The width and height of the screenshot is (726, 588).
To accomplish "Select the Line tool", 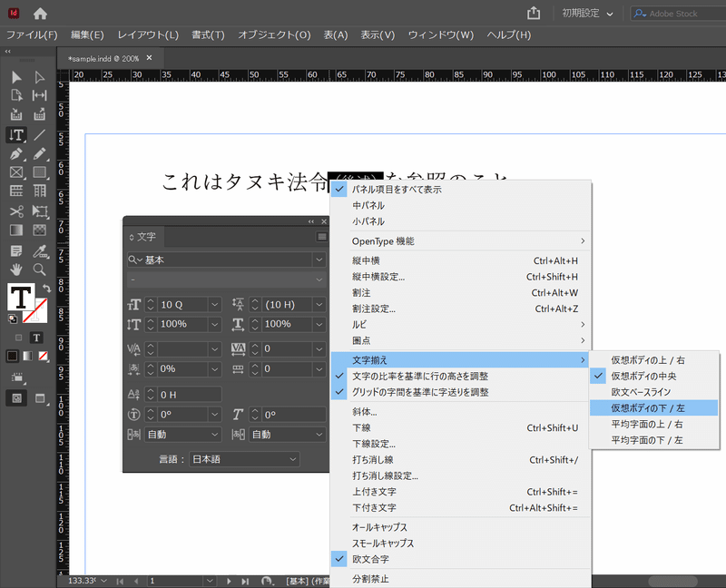I will [x=39, y=134].
